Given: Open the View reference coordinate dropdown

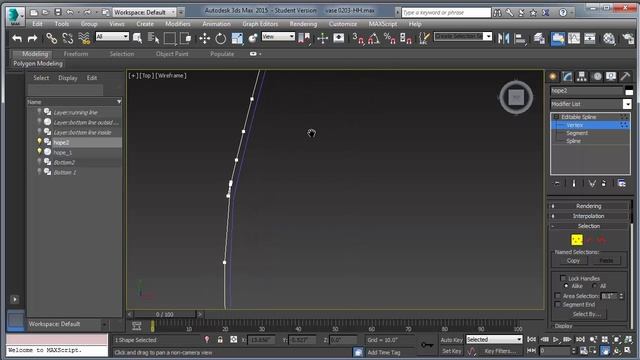Looking at the screenshot, I should pos(278,37).
